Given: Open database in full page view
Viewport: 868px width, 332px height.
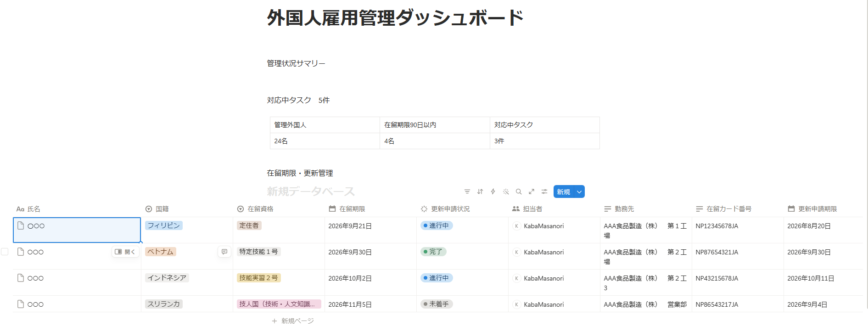Looking at the screenshot, I should pos(531,191).
